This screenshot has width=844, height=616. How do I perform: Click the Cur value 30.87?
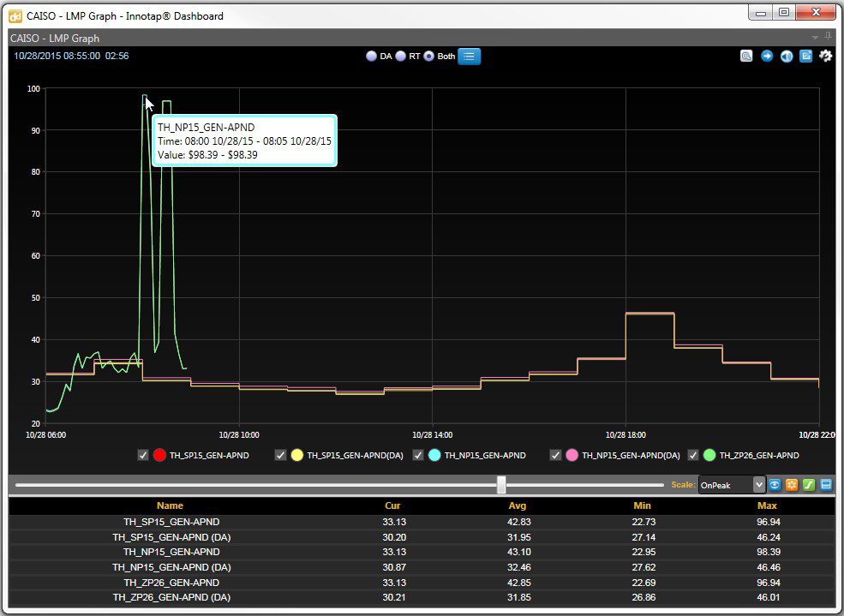point(394,567)
